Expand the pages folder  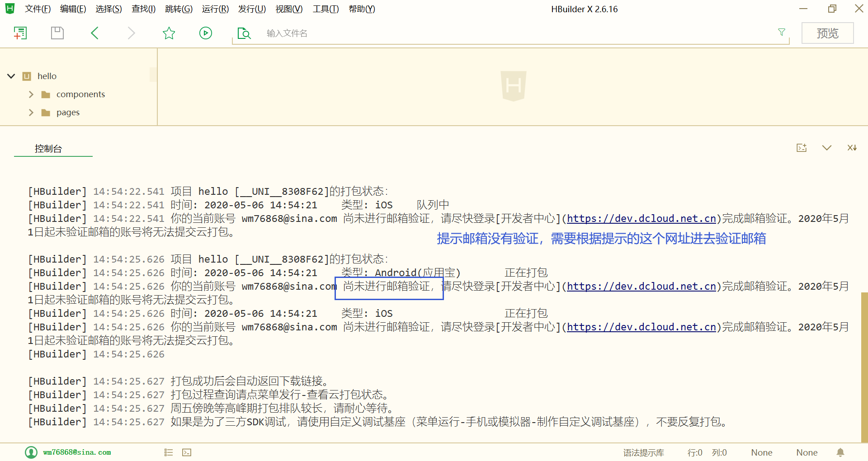pyautogui.click(x=31, y=113)
